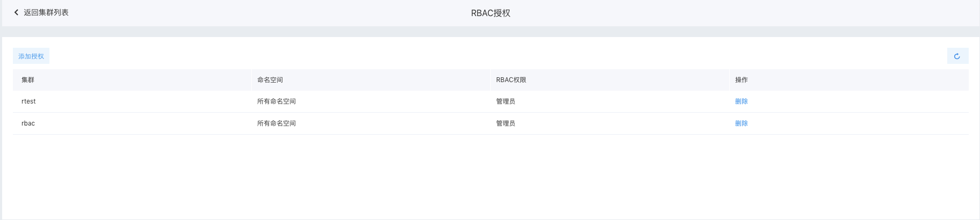Click the gray divider bar under header

coord(490,32)
